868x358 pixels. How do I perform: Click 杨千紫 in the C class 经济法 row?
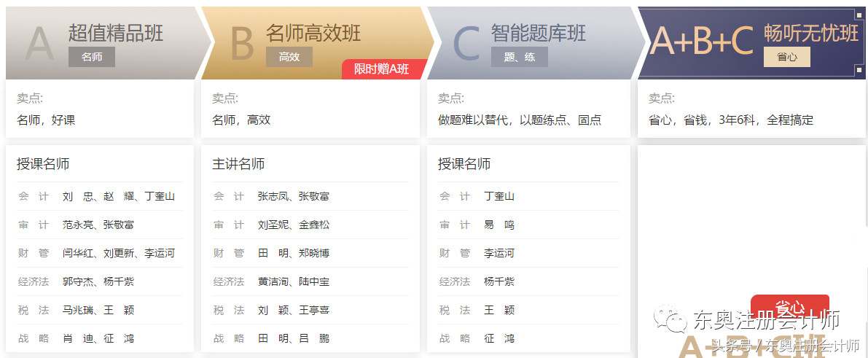click(x=499, y=281)
